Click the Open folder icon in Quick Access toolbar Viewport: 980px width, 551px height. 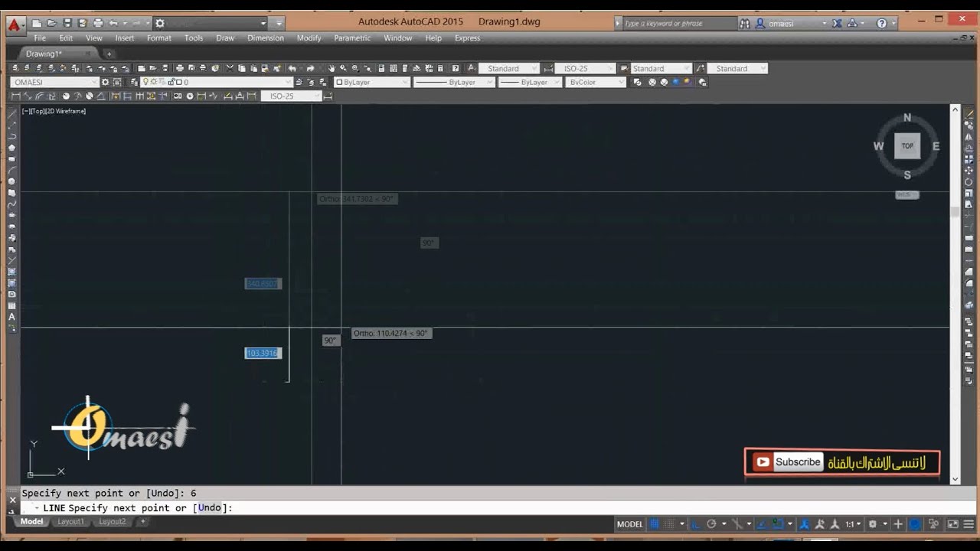52,23
